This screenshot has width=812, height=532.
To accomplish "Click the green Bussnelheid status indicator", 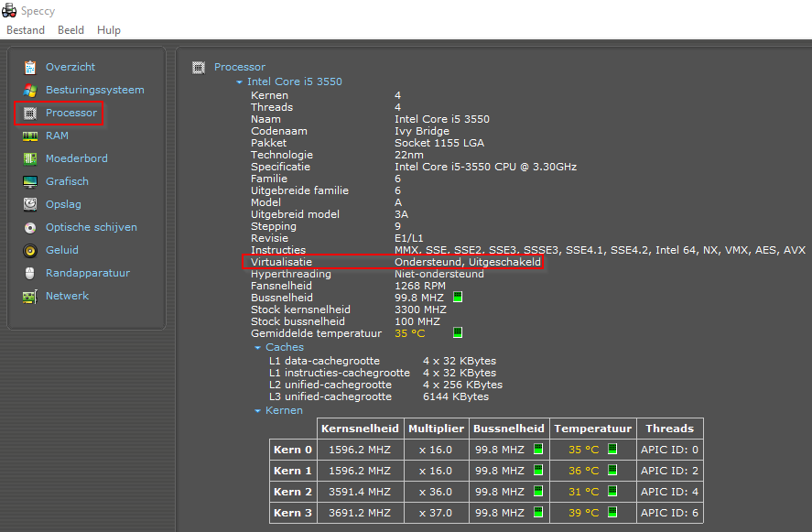I will tap(457, 297).
